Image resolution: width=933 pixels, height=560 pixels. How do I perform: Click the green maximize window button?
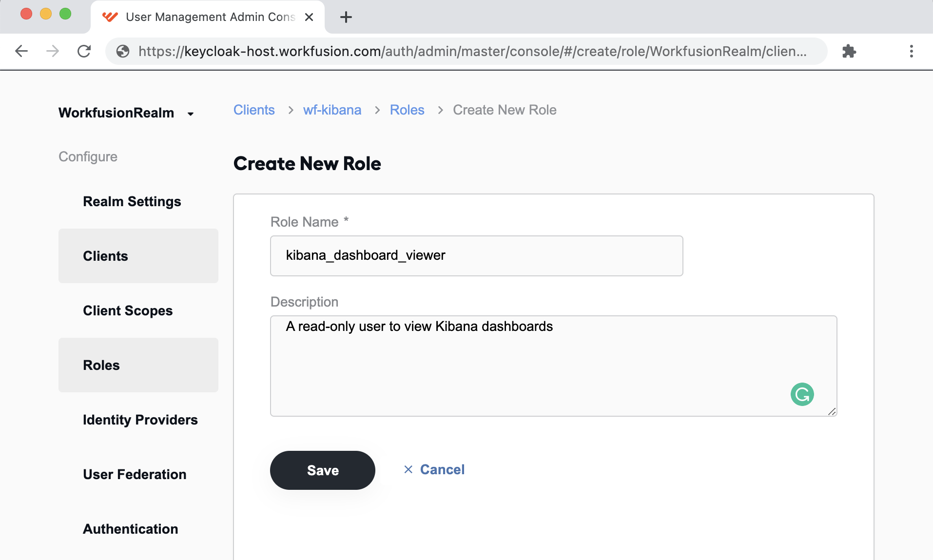pos(65,14)
